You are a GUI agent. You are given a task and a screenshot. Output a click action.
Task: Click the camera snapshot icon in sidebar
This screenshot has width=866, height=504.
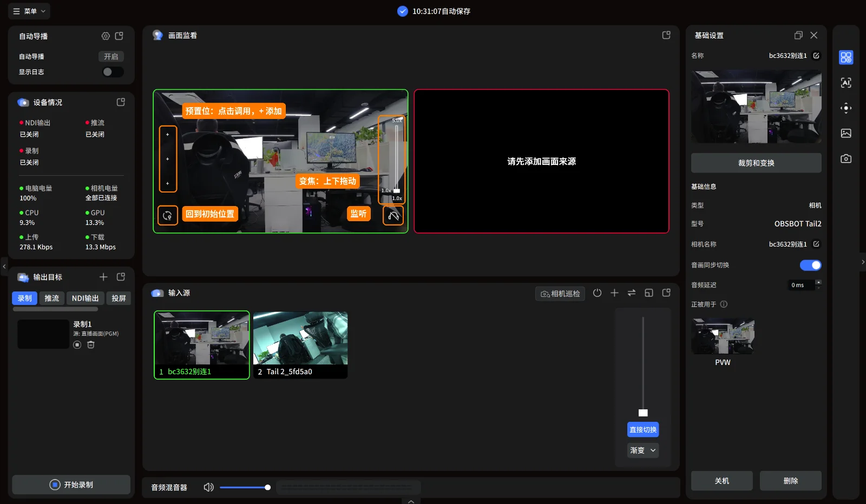point(846,159)
